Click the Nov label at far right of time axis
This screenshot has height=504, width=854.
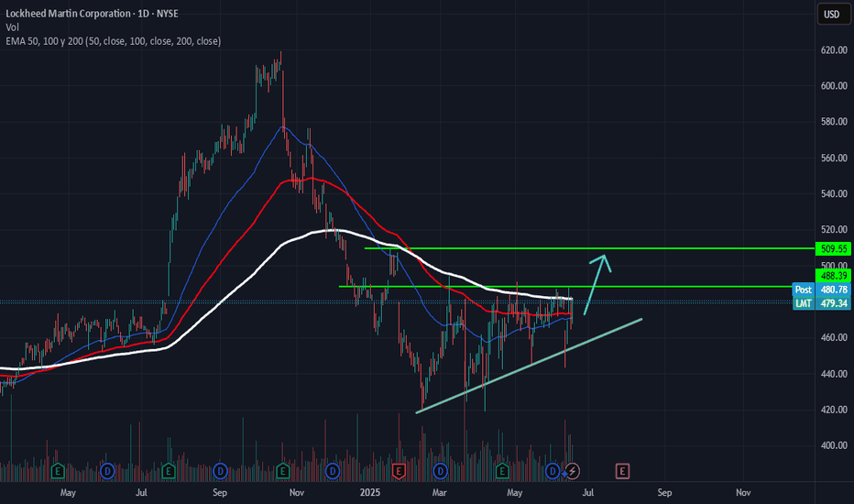(743, 493)
